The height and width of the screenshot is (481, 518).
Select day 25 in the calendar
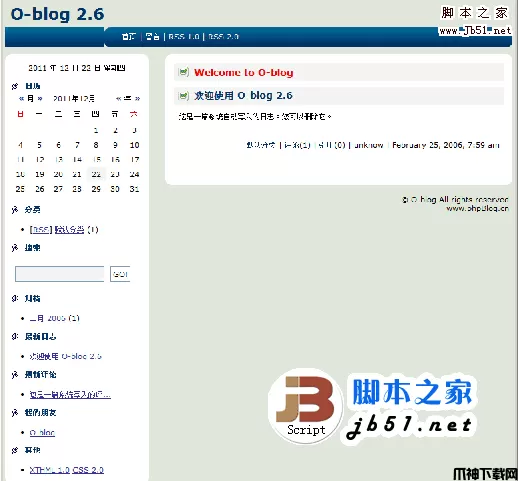coord(20,189)
